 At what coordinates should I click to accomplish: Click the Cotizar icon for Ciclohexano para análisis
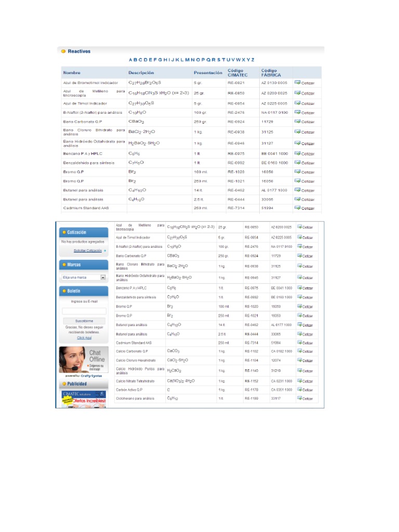point(300,398)
